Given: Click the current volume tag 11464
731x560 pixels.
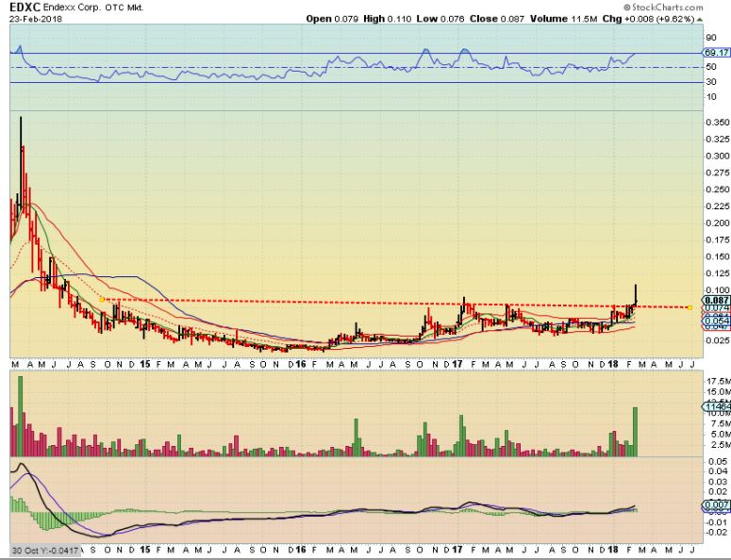Looking at the screenshot, I should 717,407.
